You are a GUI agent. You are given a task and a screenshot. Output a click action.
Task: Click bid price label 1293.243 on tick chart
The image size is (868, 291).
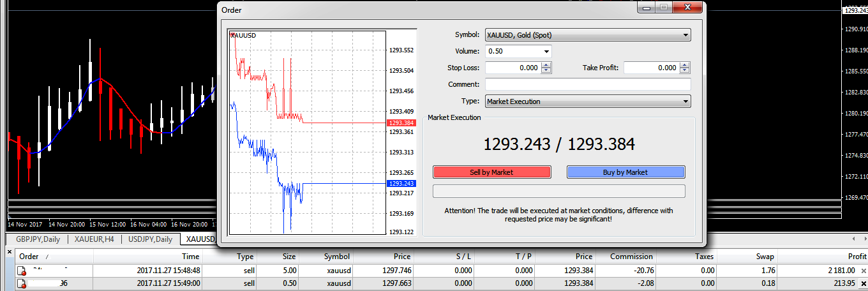pos(401,183)
